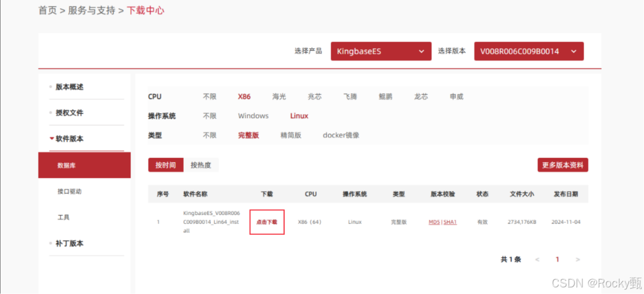Select 兆芯 CPU filter
This screenshot has width=644, height=294.
[315, 97]
